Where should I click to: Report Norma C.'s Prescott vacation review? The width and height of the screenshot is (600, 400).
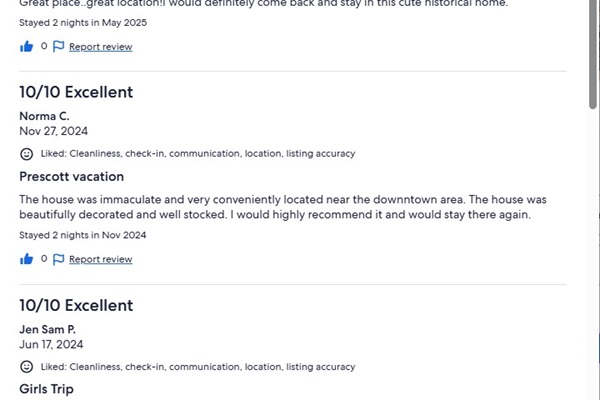point(101,259)
